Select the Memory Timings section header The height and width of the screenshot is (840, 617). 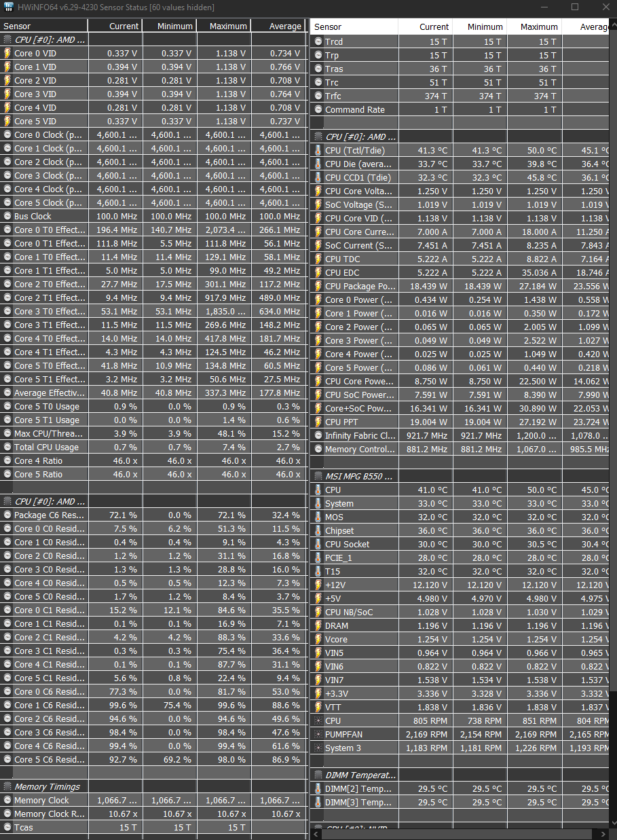(153, 786)
